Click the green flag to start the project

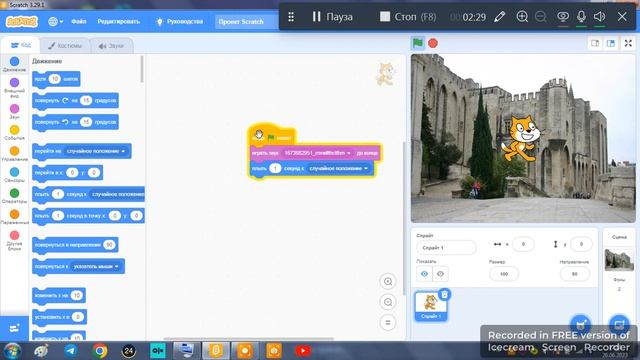coord(418,43)
